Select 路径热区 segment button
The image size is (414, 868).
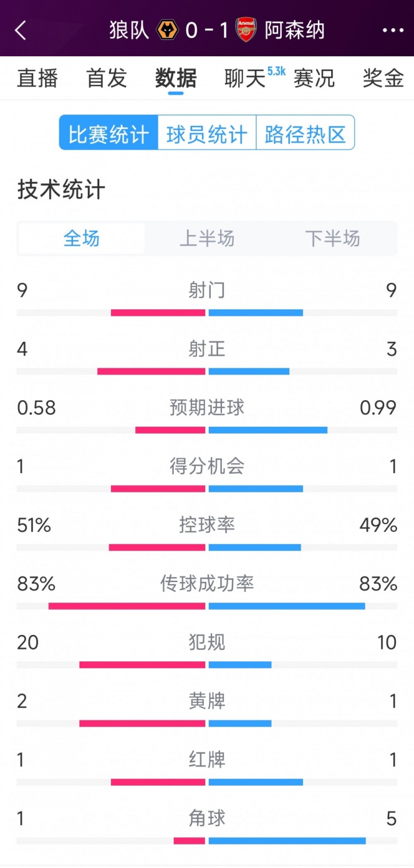click(x=305, y=133)
